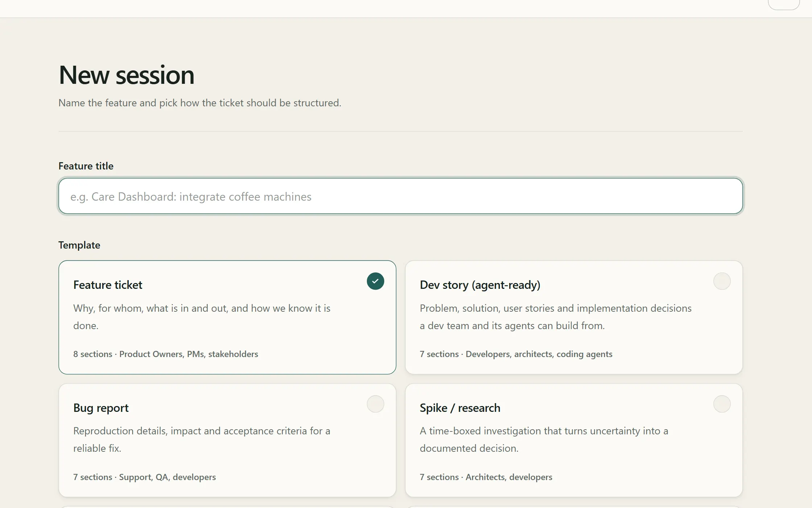The height and width of the screenshot is (508, 812).
Task: Click the 'Name the feature and pick' subtitle
Action: pyautogui.click(x=200, y=103)
